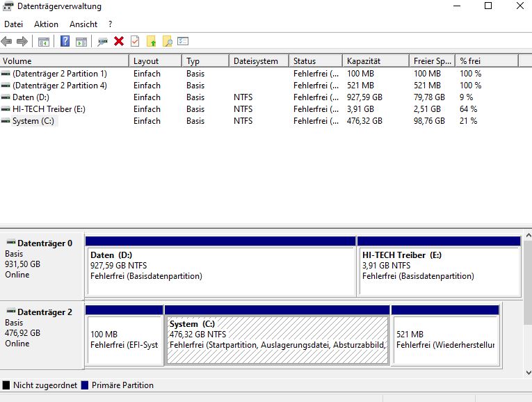Click drive icon beside Daten (D:) row
The image size is (532, 402).
6,97
